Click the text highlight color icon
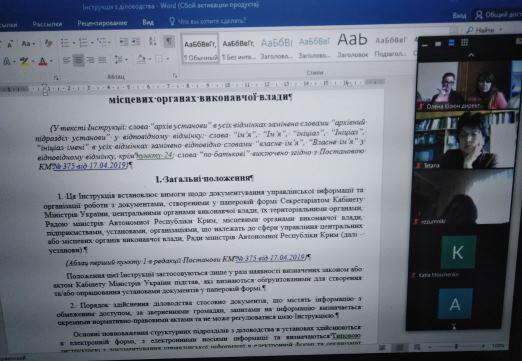This screenshot has height=361, width=522. coord(24,61)
